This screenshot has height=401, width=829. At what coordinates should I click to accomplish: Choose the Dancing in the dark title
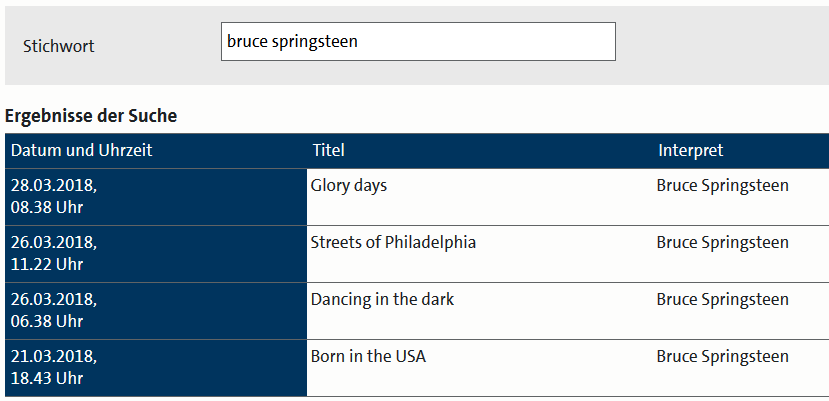coord(382,300)
